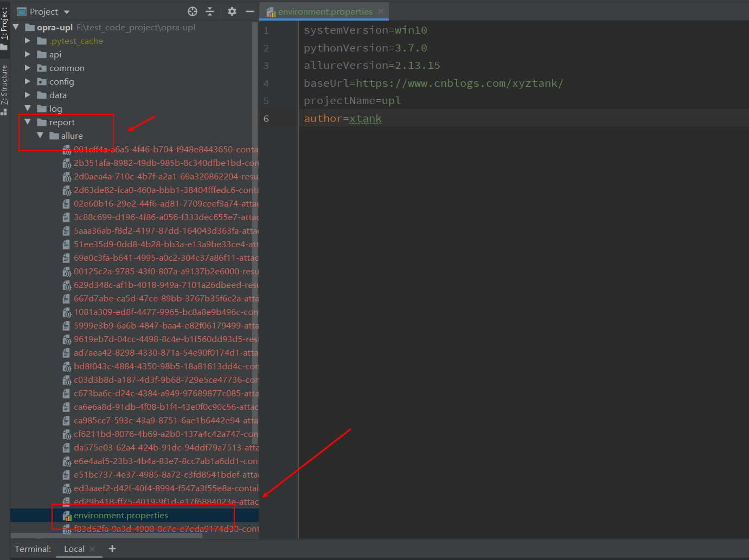The width and height of the screenshot is (749, 560).
Task: Click file icon of 001cff4a container file
Action: (x=67, y=150)
